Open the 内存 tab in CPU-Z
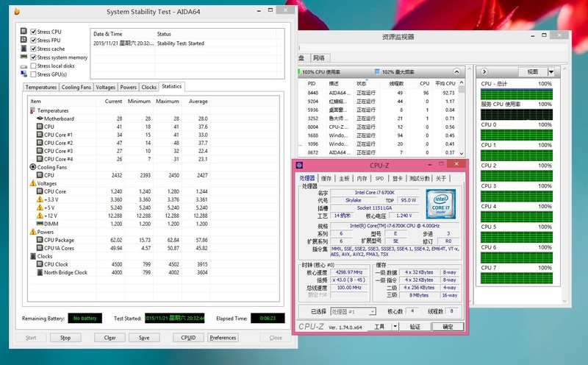Image resolution: width=588 pixels, height=365 pixels. [x=360, y=178]
